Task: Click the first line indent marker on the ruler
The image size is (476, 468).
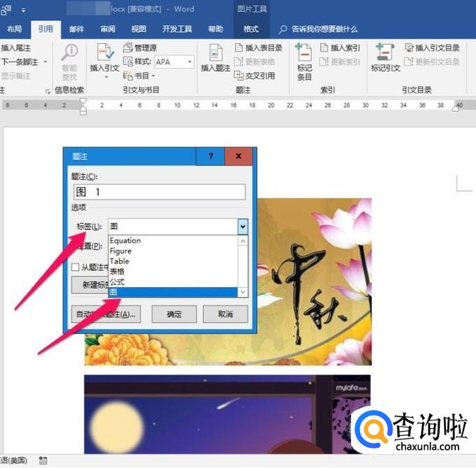Action: tap(83, 101)
